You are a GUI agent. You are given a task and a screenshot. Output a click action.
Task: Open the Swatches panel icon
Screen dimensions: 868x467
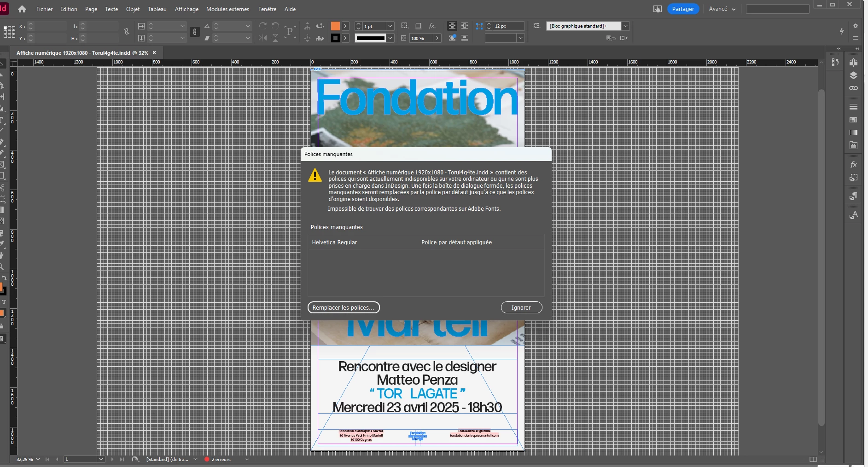pyautogui.click(x=853, y=120)
